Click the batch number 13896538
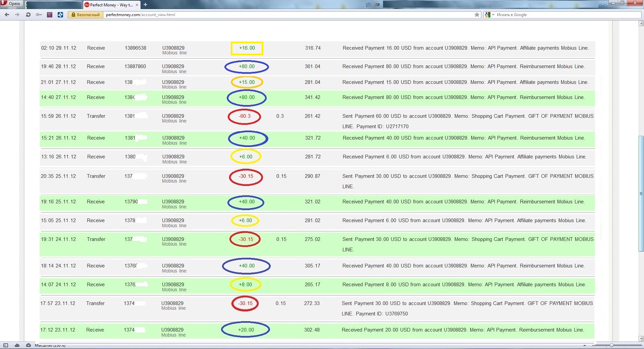Viewport: 644px width, 349px height. [x=136, y=48]
